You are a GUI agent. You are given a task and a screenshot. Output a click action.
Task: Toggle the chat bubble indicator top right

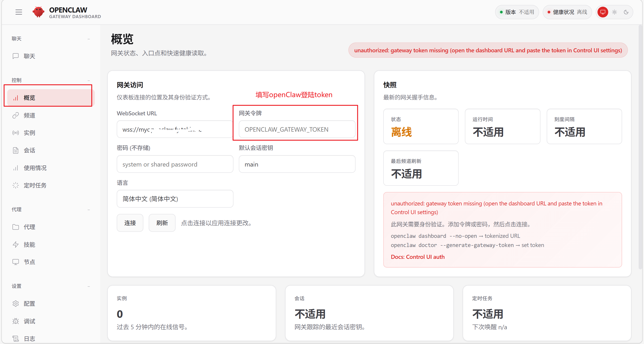603,12
